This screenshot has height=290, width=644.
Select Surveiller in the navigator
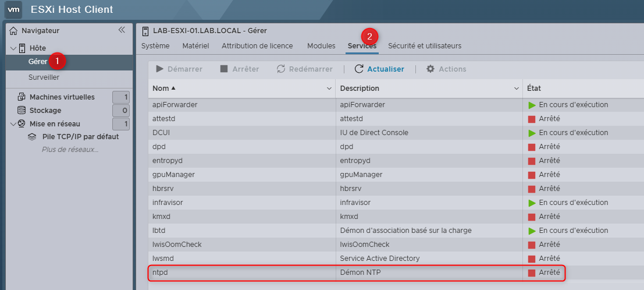coord(44,77)
